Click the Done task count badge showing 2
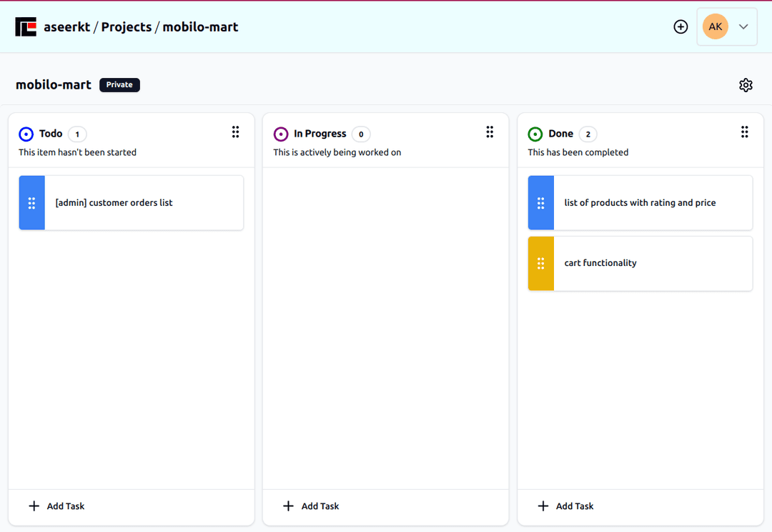The height and width of the screenshot is (532, 772). [588, 134]
